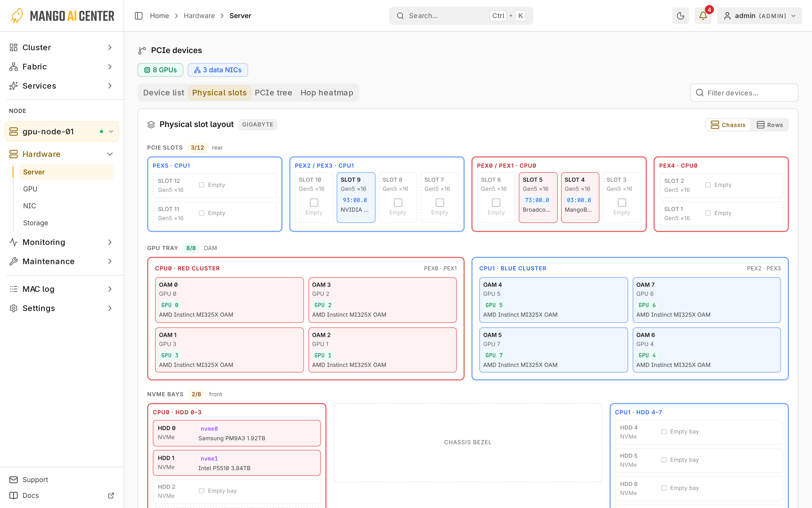Screen dimensions: 812x508
Task: Expand the Cluster menu chevron
Action: (x=110, y=47)
